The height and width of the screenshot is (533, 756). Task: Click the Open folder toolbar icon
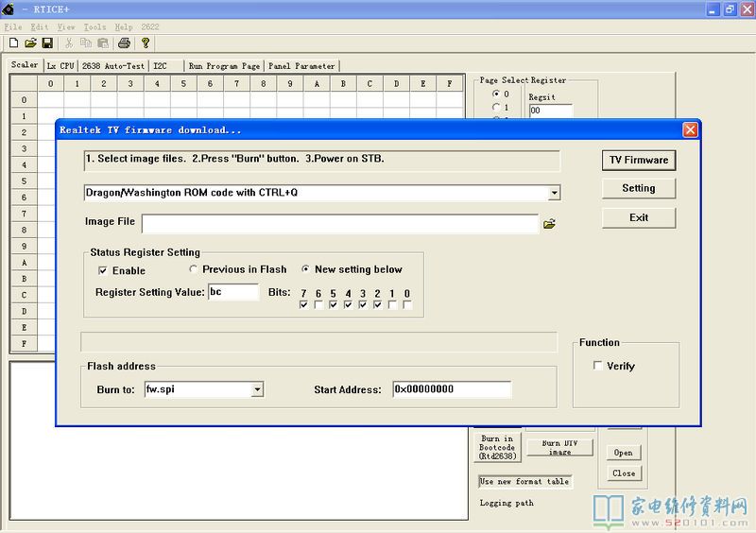tap(30, 43)
